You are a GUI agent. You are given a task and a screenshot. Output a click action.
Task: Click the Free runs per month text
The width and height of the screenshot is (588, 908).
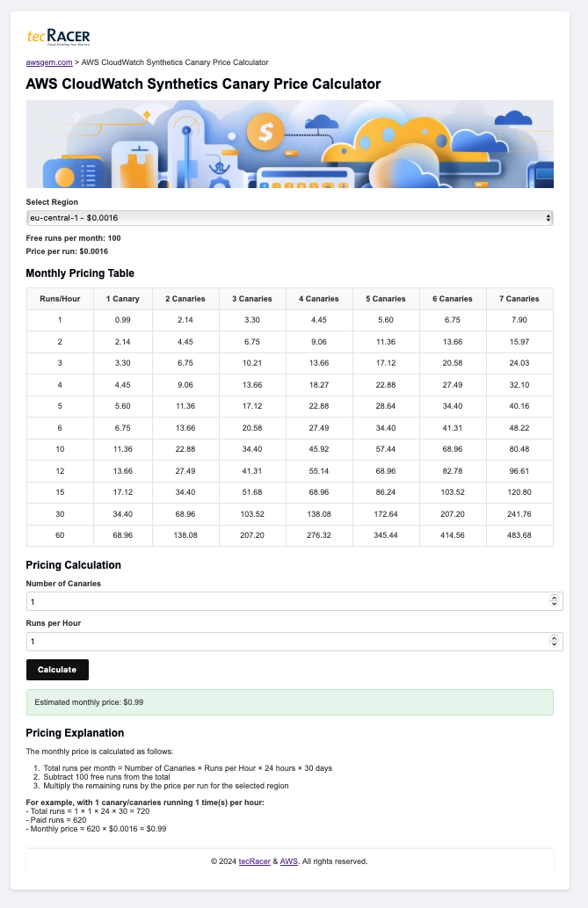74,238
